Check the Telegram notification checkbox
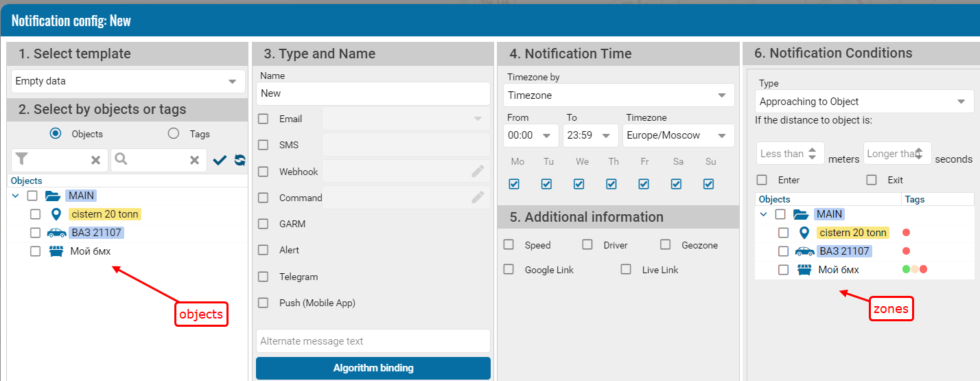This screenshot has width=980, height=381. point(264,277)
